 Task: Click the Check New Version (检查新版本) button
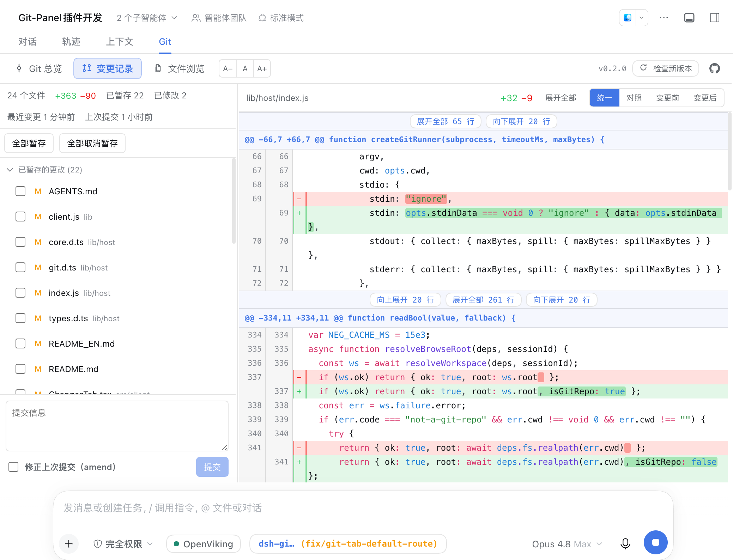pos(666,68)
